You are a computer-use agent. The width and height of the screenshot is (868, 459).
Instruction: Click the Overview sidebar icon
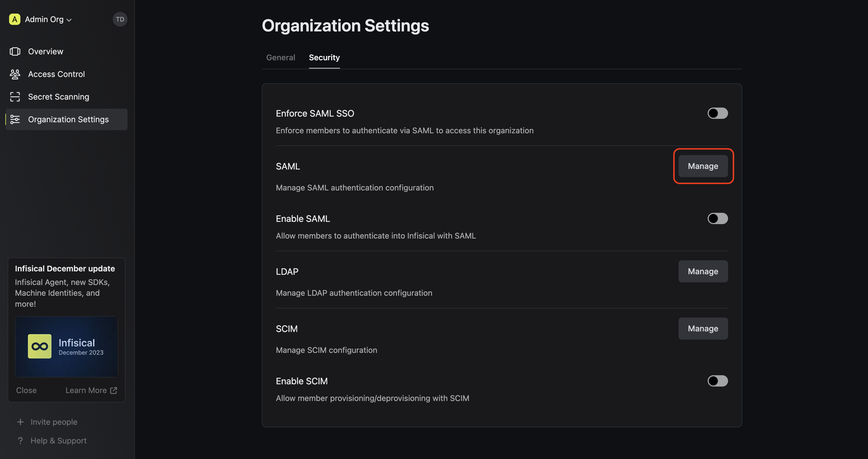coord(15,52)
